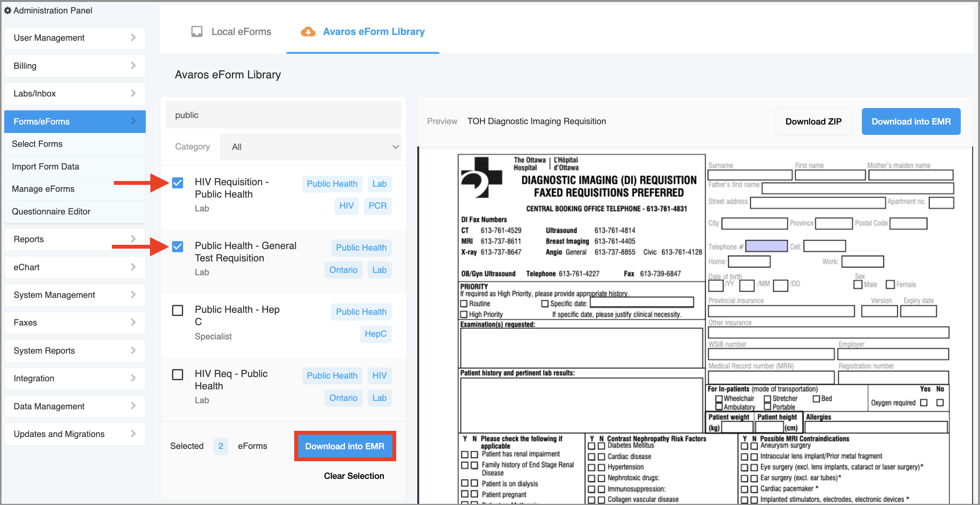Tick the Male sex checkbox in preview
The width and height of the screenshot is (980, 505).
click(x=857, y=284)
